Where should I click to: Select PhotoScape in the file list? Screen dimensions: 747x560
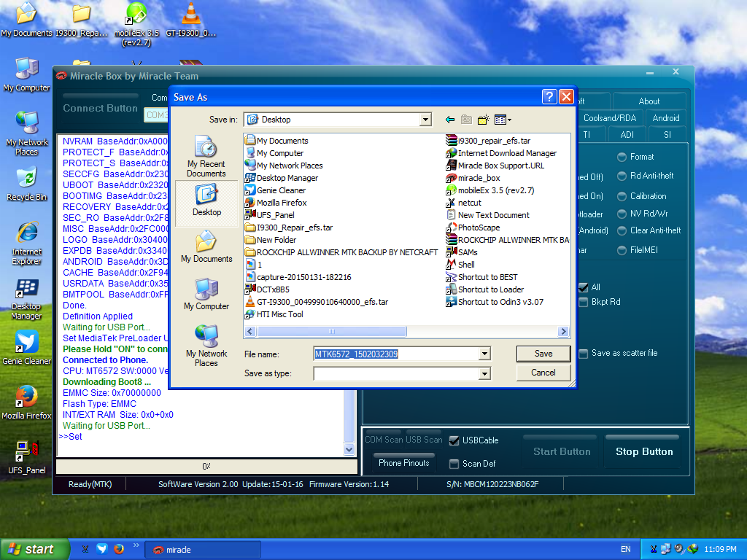tap(473, 227)
